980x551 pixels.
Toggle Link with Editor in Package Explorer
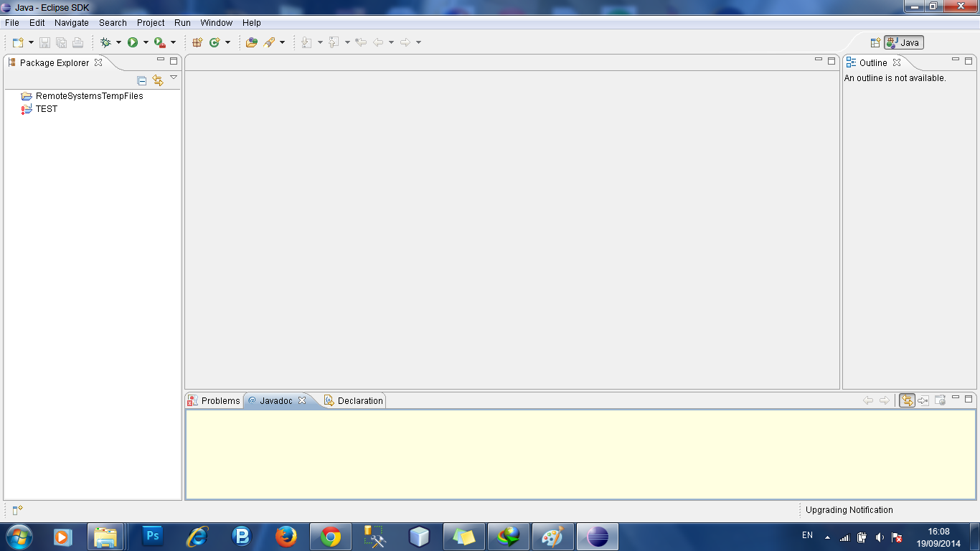[x=157, y=80]
